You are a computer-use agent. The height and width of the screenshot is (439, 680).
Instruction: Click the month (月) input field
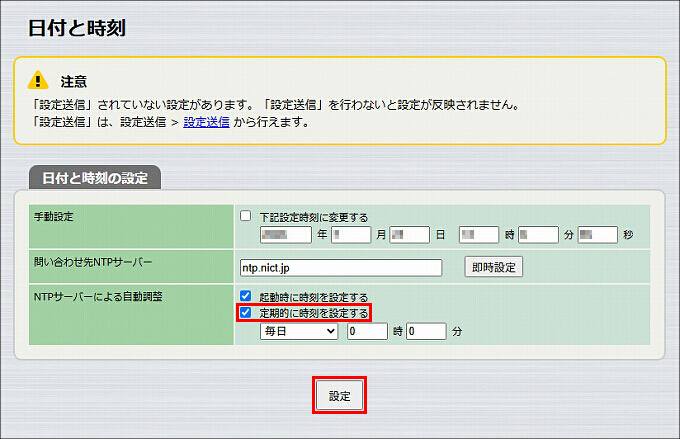(351, 235)
